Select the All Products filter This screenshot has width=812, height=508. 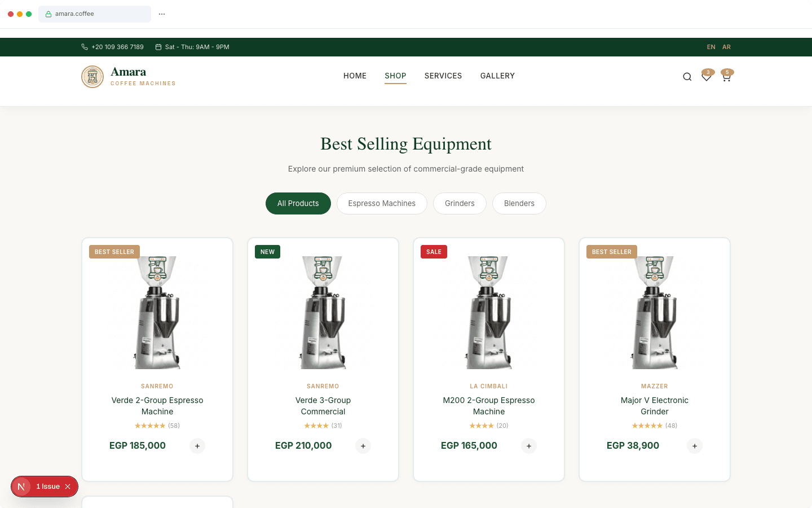[x=298, y=203]
